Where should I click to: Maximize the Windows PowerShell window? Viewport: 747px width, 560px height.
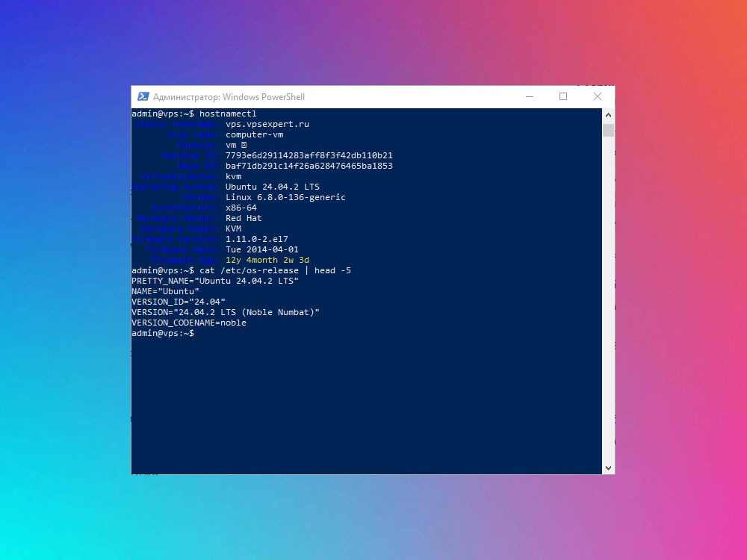[563, 96]
